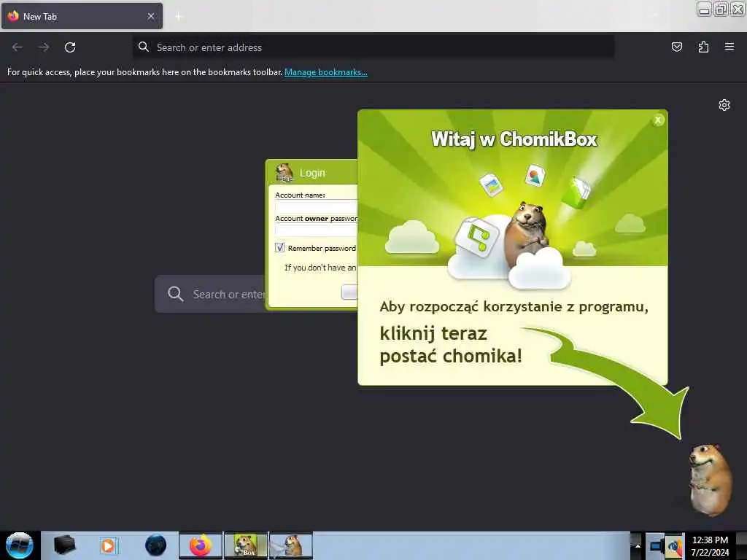Click the 'kliknij teraz postać chomika!' text
747x560 pixels.
[451, 345]
